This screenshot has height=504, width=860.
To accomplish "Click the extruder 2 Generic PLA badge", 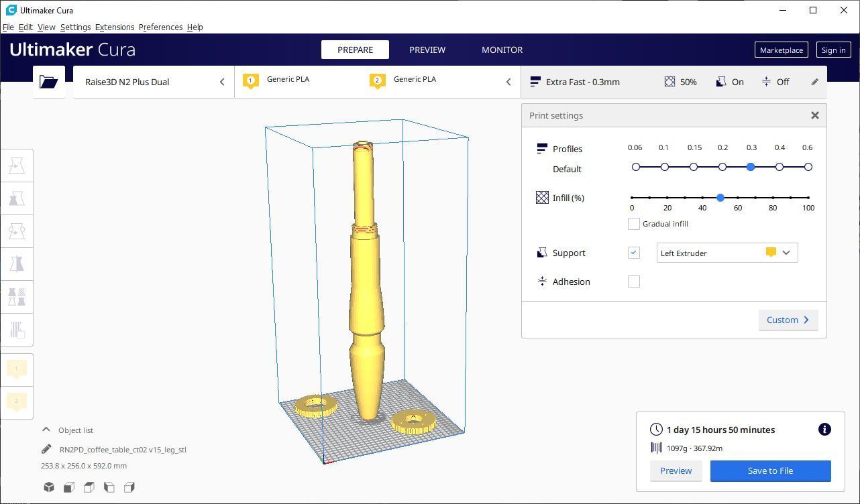I will coord(377,81).
